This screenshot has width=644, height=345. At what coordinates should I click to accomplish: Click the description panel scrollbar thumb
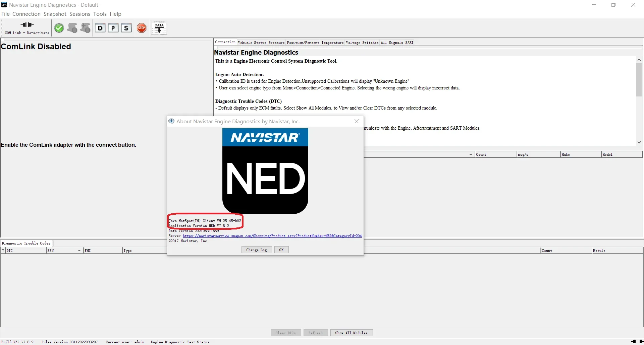639,80
